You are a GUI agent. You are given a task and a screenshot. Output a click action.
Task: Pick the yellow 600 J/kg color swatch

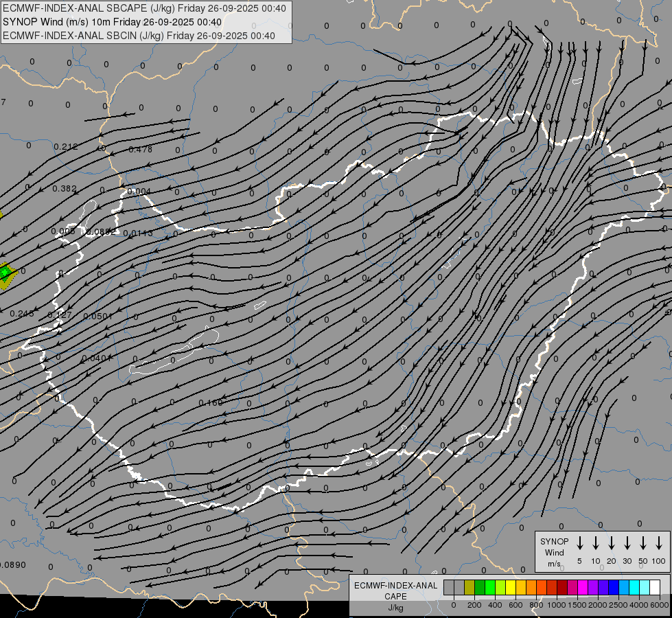pos(511,587)
